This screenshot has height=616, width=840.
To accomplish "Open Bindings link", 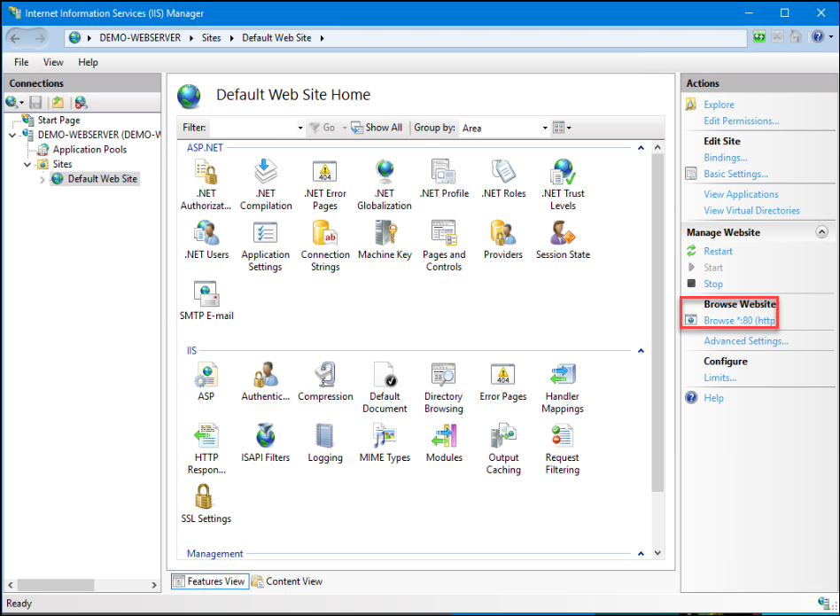I will [726, 158].
